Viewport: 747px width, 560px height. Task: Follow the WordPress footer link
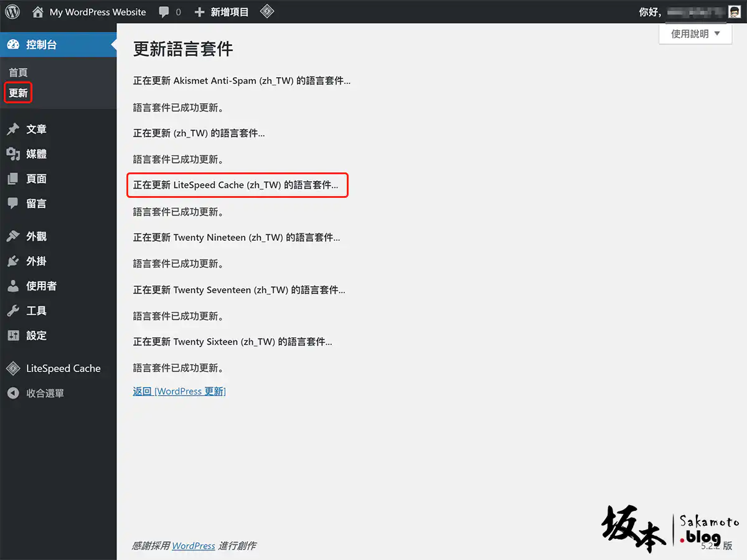pos(194,546)
